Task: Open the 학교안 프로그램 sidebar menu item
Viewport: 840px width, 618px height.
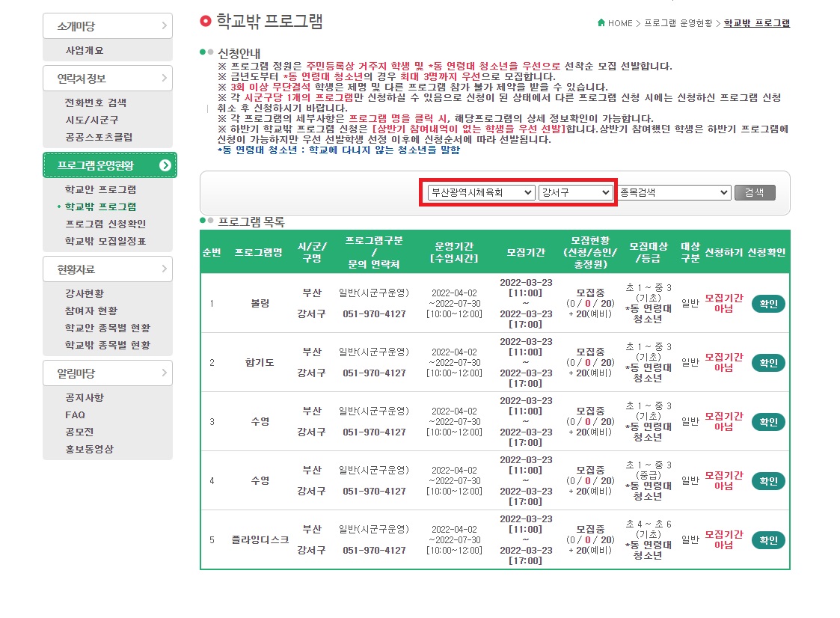Action: (x=101, y=189)
